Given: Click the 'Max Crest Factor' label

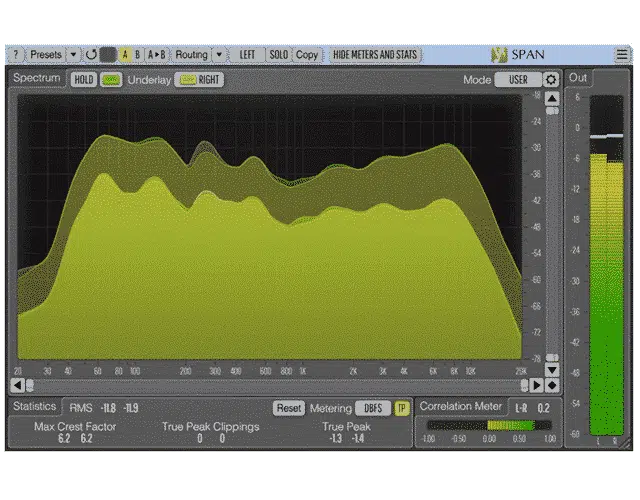Looking at the screenshot, I should pos(75,427).
